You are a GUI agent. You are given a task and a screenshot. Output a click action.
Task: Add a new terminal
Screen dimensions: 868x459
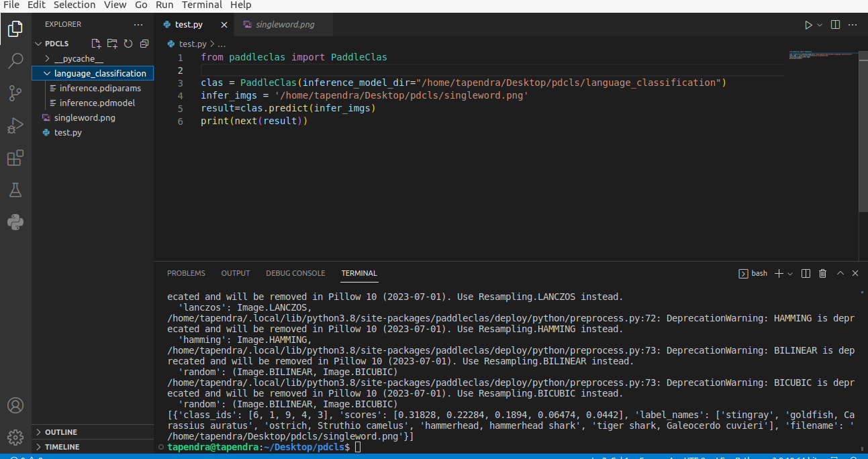coord(779,273)
